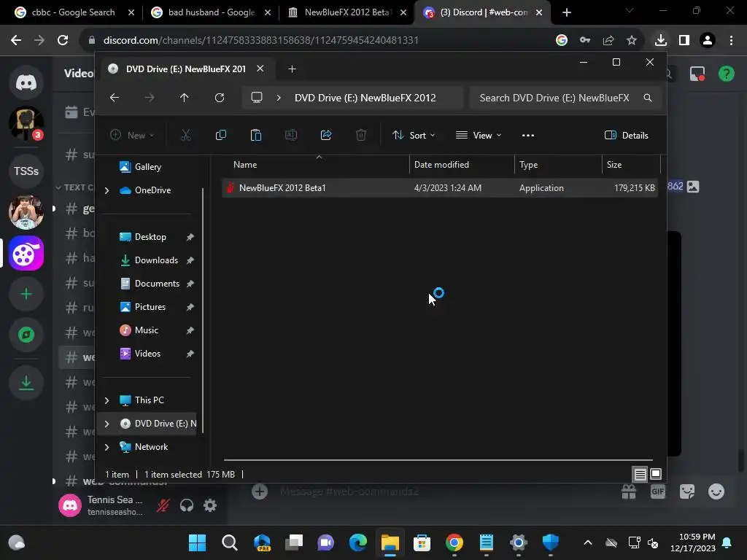Open Microsoft Edge from taskbar

pos(357,542)
